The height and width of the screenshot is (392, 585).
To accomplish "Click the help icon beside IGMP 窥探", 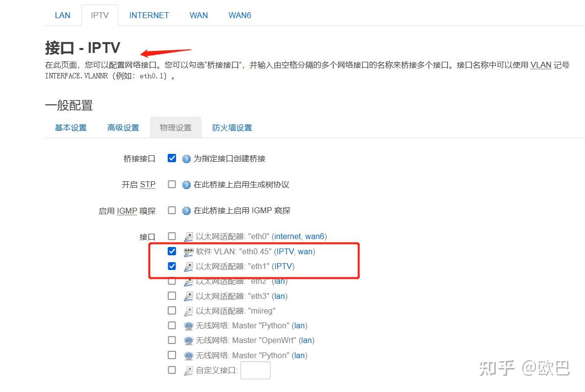I will click(186, 210).
